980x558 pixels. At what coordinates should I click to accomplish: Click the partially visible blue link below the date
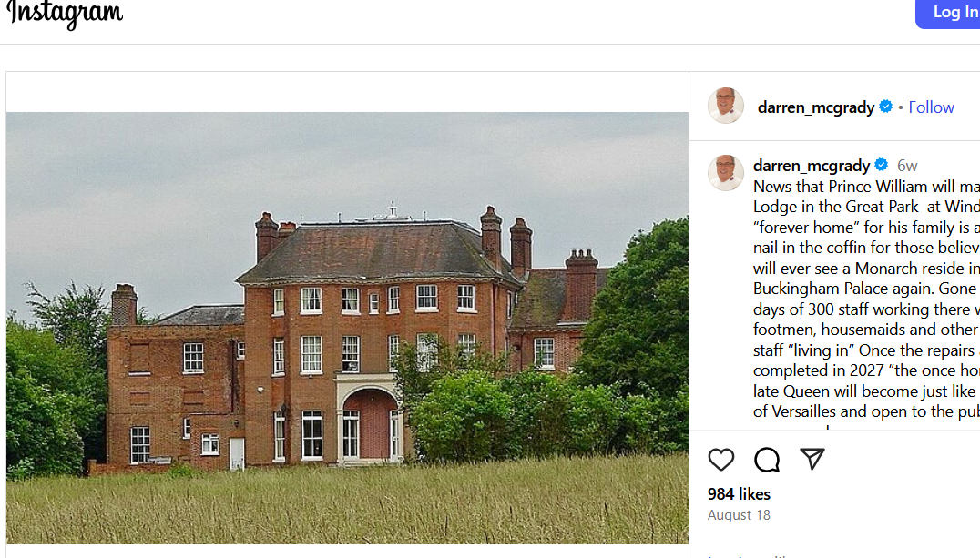(x=747, y=555)
